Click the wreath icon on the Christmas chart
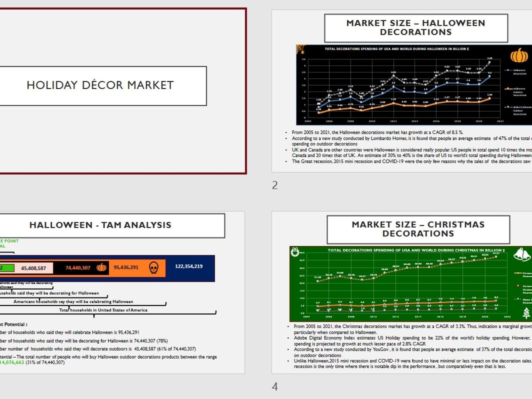This screenshot has width=532, height=399. point(295,252)
